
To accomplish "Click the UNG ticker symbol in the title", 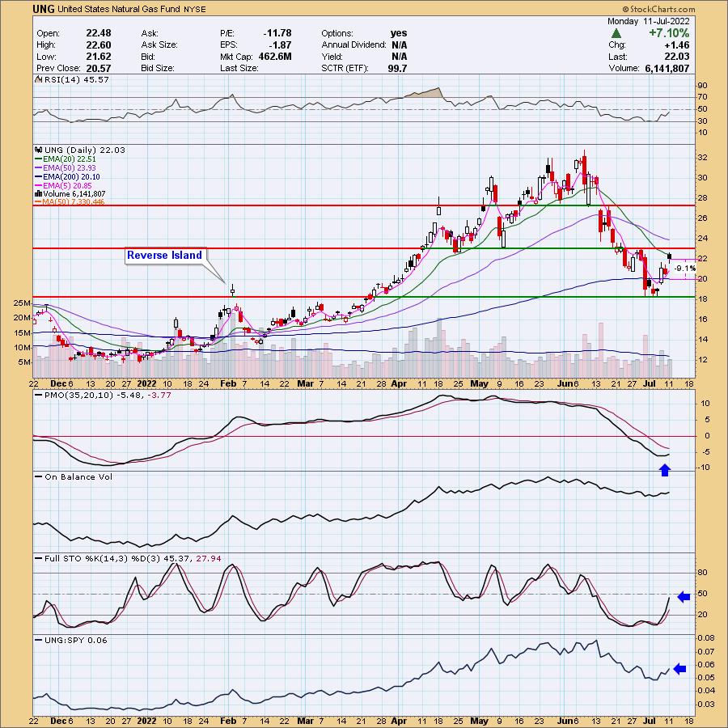I will tap(44, 9).
